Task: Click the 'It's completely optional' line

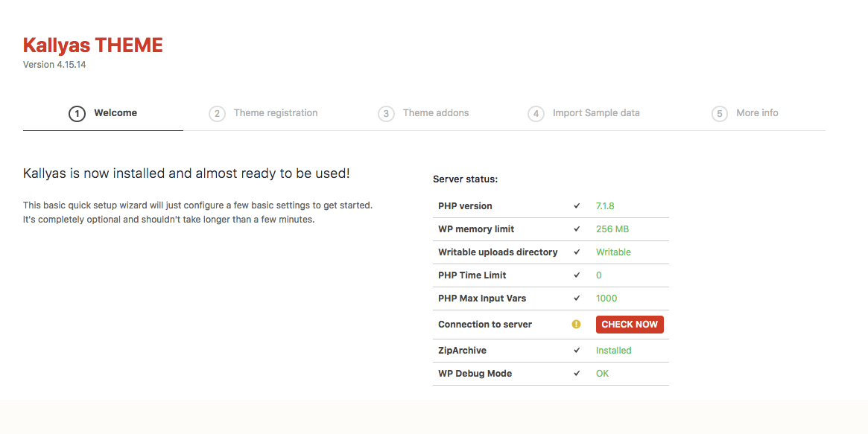Action: coord(169,220)
